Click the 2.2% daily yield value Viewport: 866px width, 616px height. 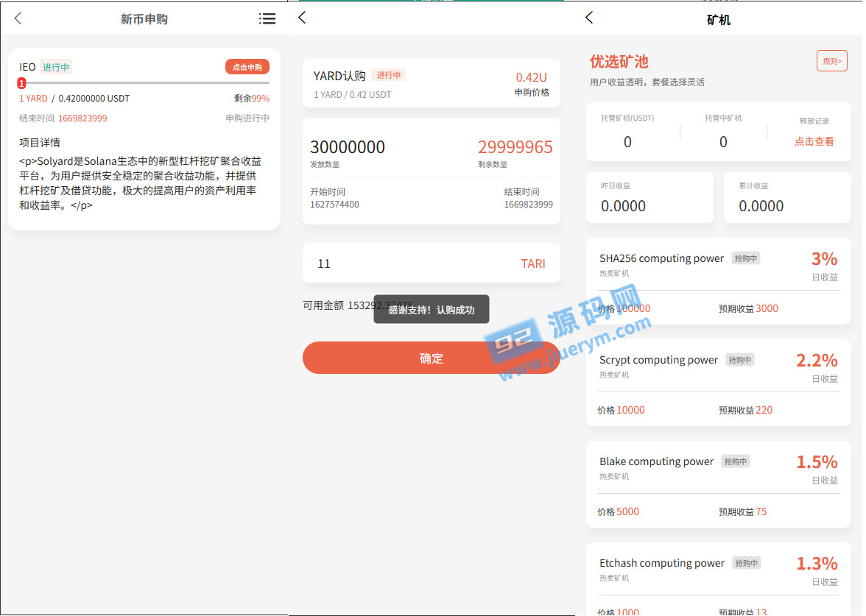coord(817,360)
